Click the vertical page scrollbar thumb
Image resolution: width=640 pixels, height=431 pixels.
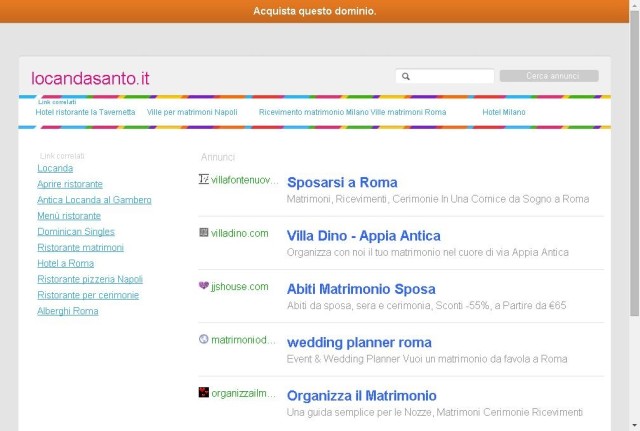634,163
